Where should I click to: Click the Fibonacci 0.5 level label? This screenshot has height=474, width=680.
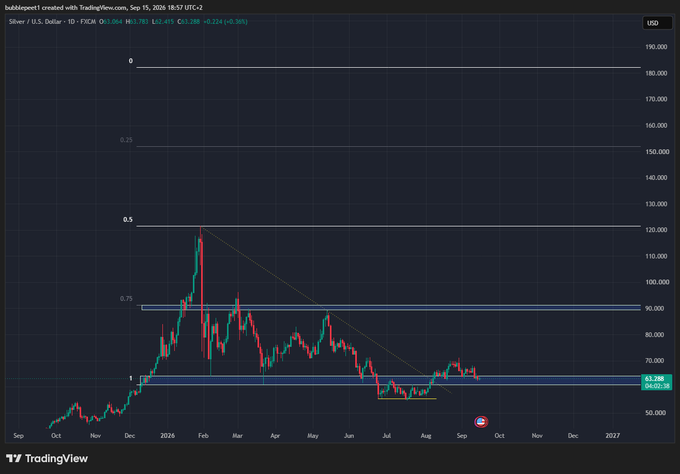tap(128, 220)
